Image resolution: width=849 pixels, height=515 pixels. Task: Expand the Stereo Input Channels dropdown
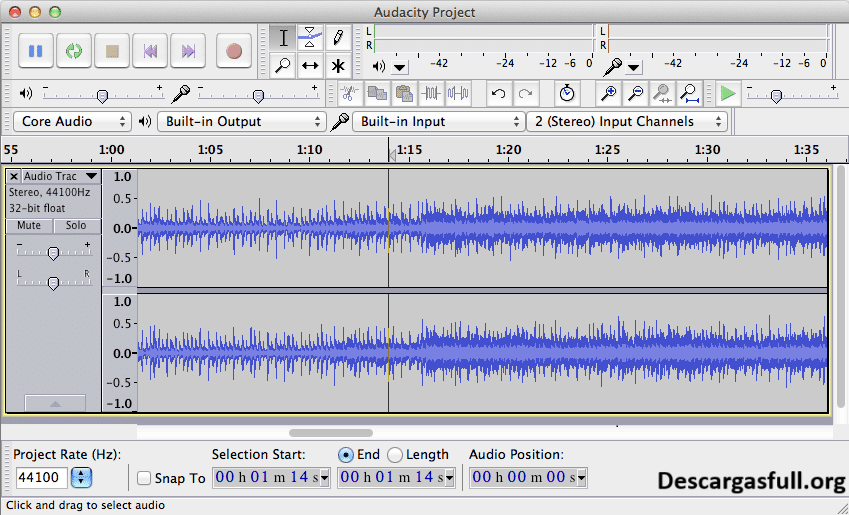click(627, 121)
